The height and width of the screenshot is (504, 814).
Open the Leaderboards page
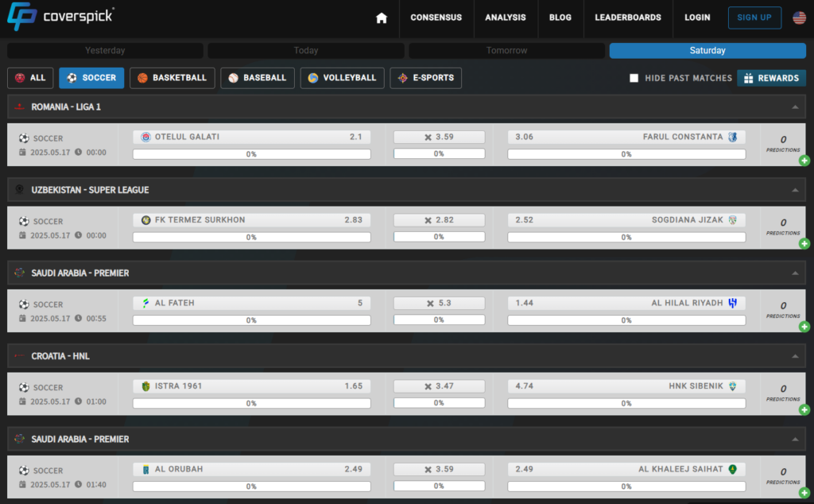click(x=628, y=17)
